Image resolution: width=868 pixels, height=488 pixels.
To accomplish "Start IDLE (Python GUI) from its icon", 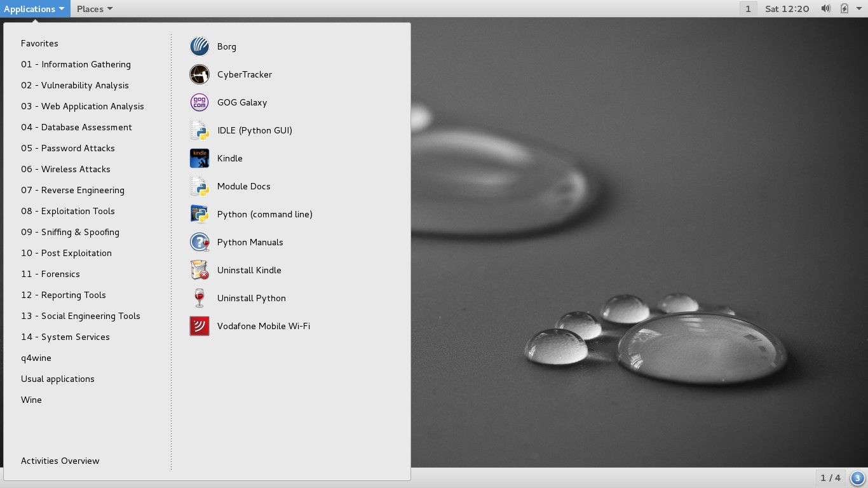I will (x=200, y=130).
